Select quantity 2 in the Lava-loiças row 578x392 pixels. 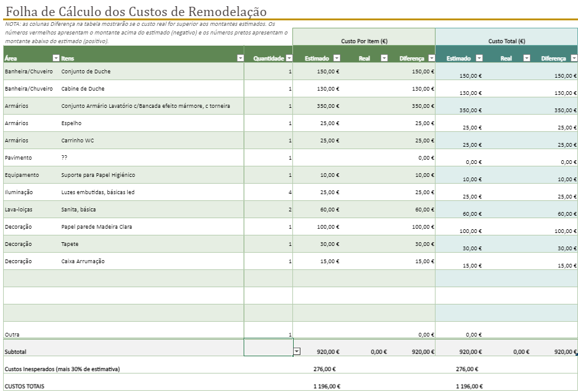268,210
